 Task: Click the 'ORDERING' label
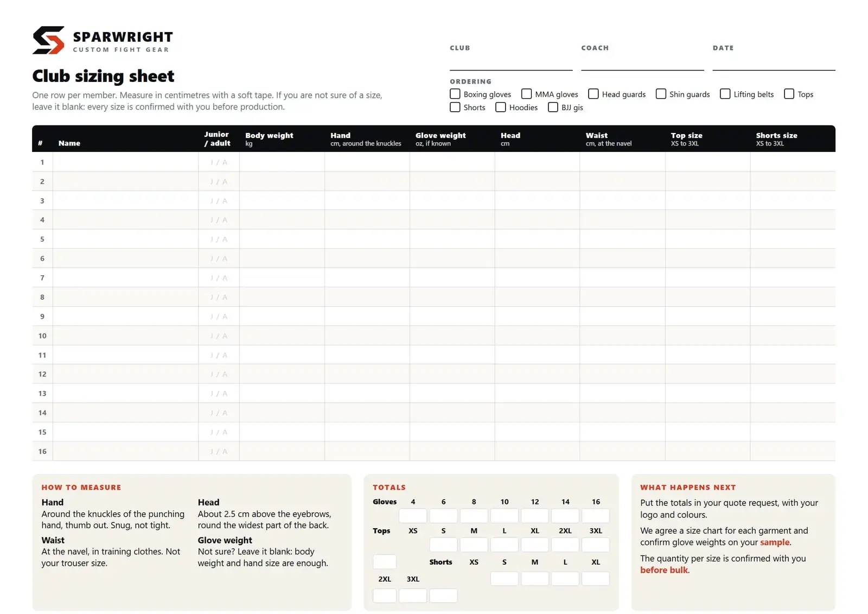470,81
